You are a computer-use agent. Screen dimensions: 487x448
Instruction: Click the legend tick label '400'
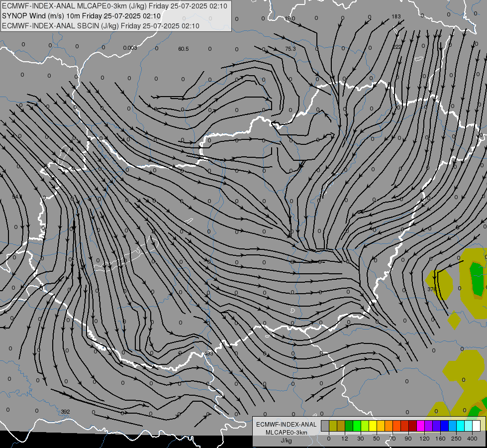click(x=472, y=439)
